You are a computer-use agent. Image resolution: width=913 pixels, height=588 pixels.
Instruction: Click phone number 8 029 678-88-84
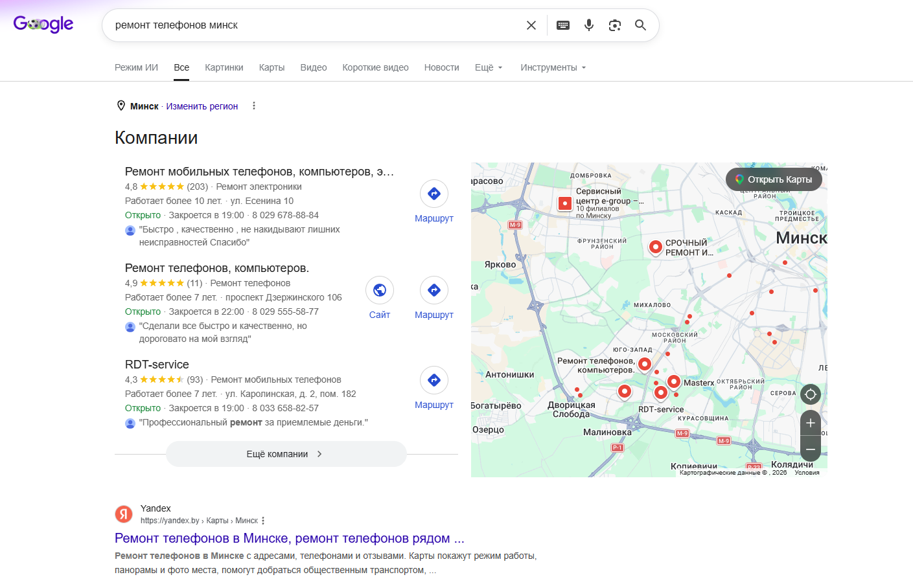pos(285,215)
